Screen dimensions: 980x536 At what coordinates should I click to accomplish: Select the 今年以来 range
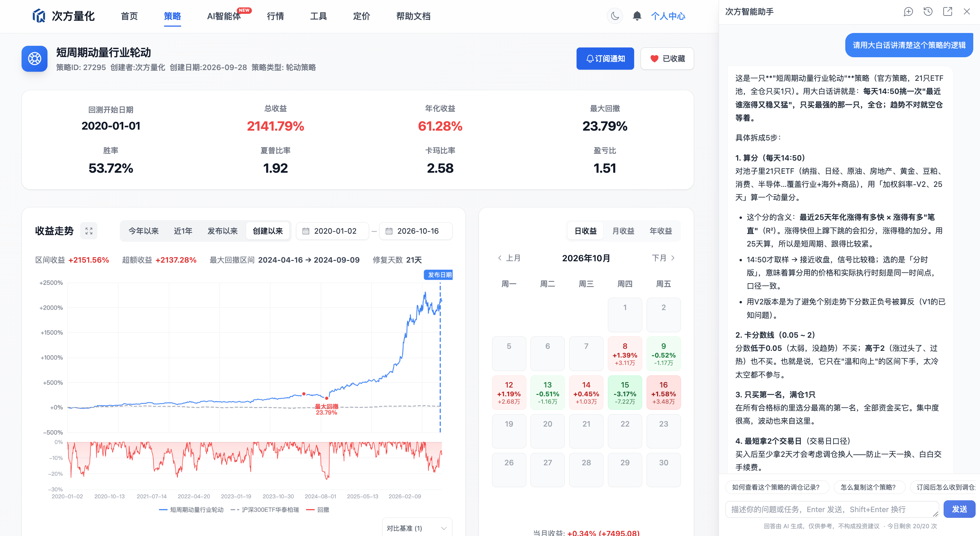143,231
